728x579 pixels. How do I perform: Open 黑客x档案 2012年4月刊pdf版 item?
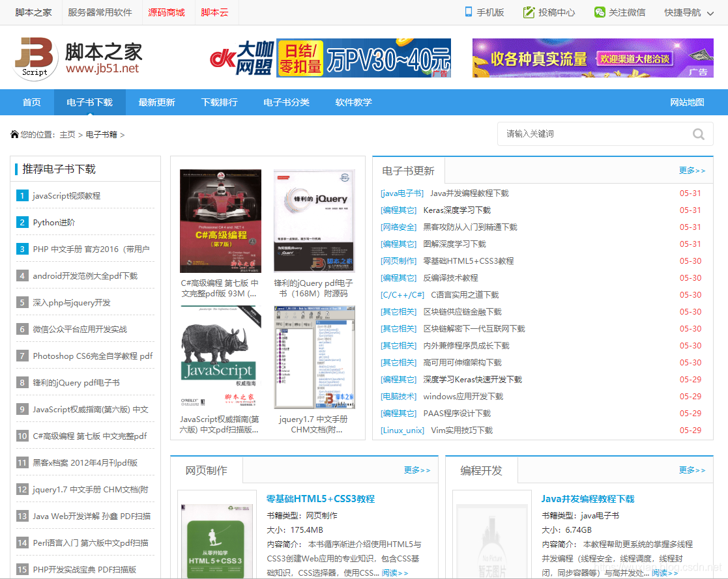85,462
